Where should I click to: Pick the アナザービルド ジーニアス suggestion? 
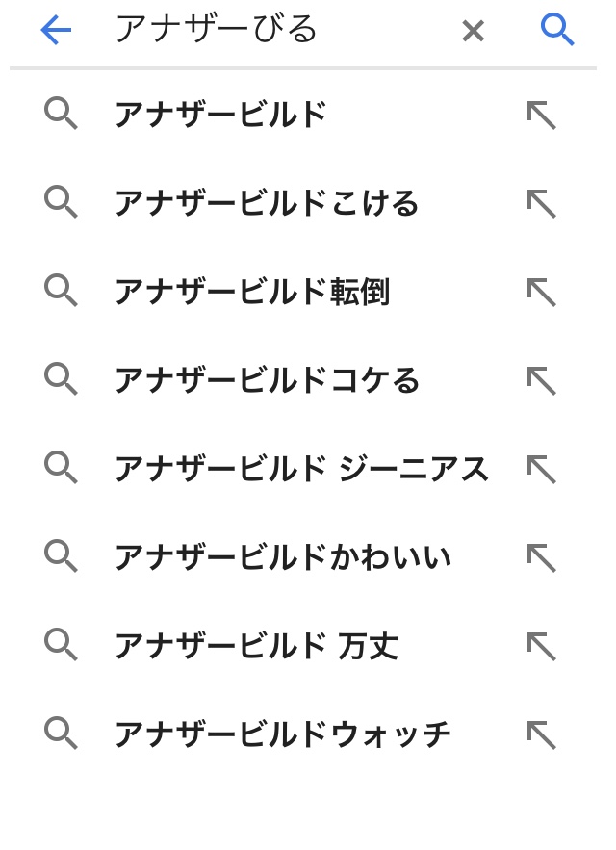click(x=301, y=469)
